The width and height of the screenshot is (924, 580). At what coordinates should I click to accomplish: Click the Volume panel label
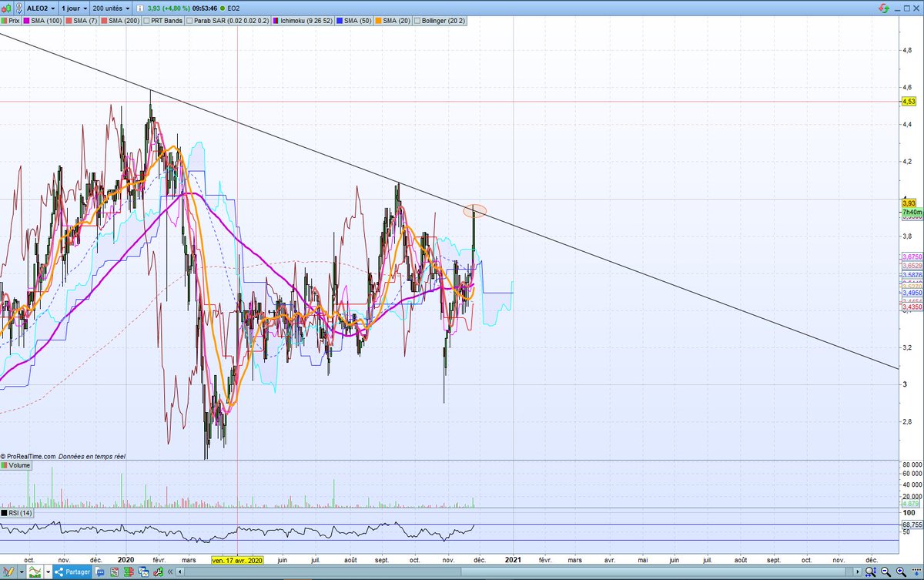(x=16, y=466)
